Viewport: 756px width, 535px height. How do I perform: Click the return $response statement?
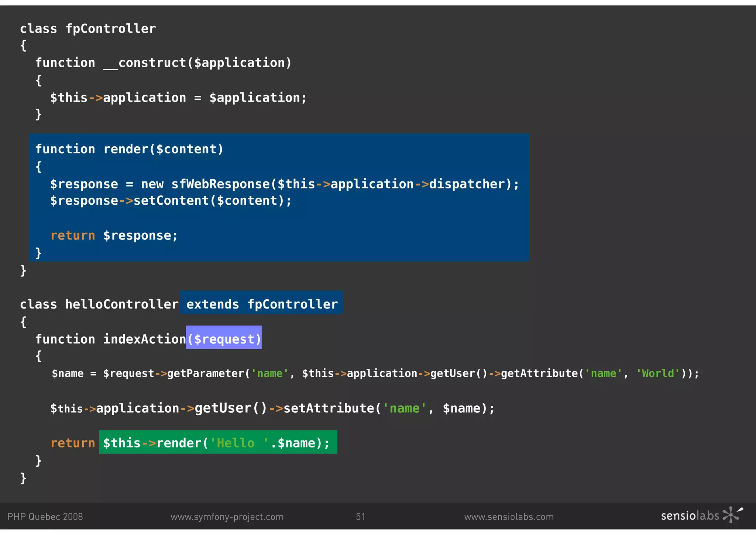114,235
